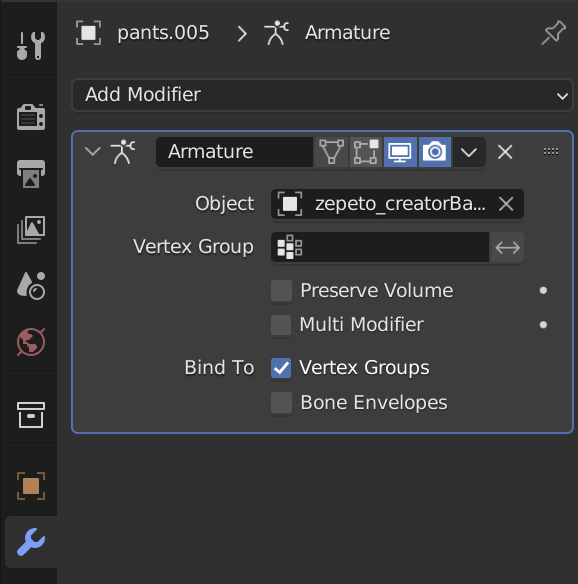The height and width of the screenshot is (584, 578).
Task: Open the Armature modifier extras dropdown arrow
Action: click(469, 152)
